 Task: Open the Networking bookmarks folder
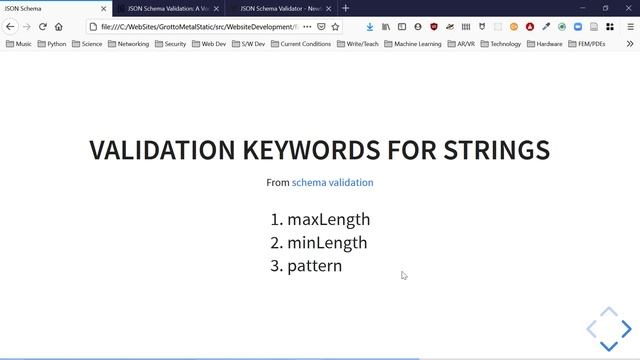tap(129, 44)
